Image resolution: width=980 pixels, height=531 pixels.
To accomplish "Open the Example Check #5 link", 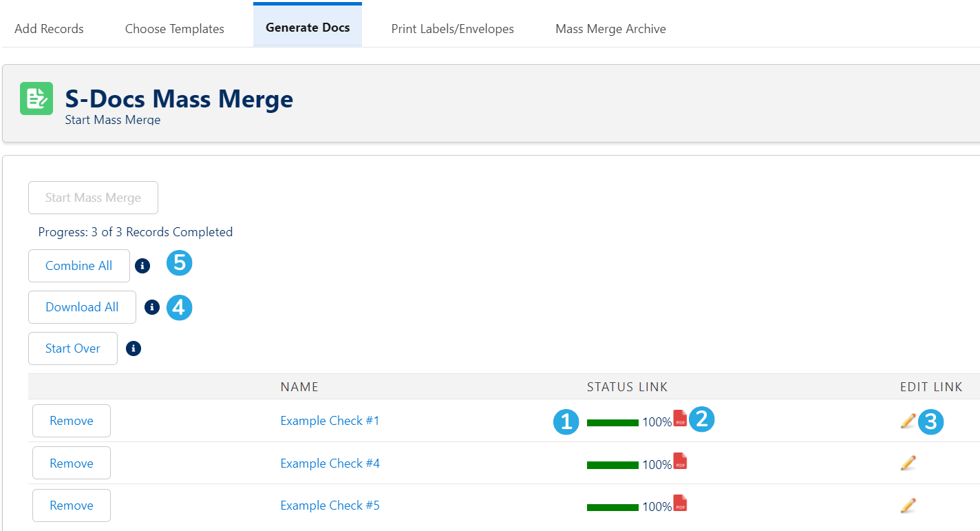I will click(x=330, y=506).
